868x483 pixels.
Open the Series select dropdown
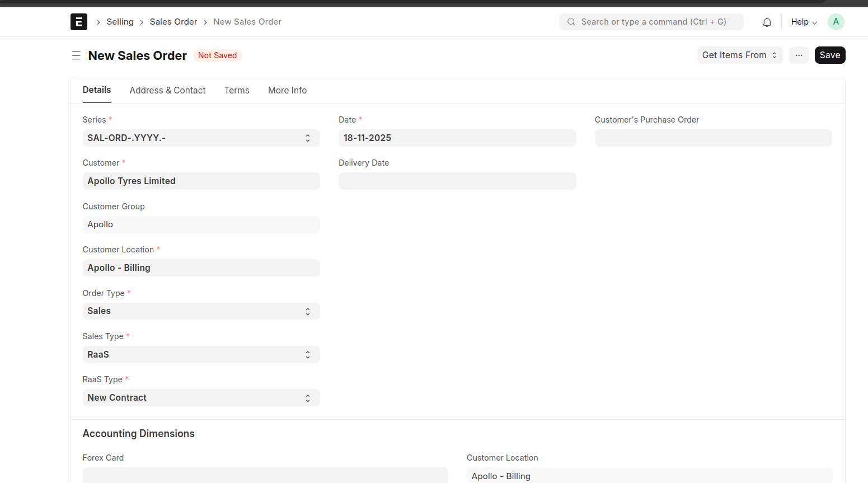(201, 138)
